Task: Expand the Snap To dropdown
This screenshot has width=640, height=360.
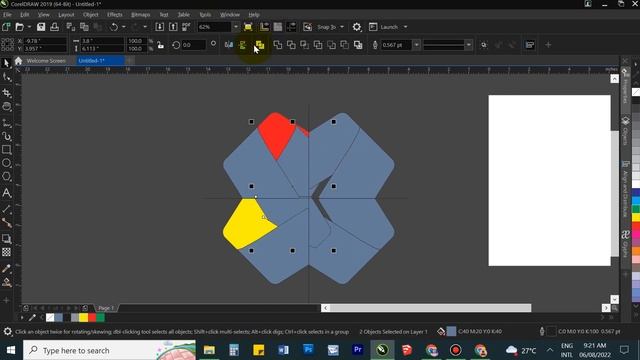Action: point(342,27)
